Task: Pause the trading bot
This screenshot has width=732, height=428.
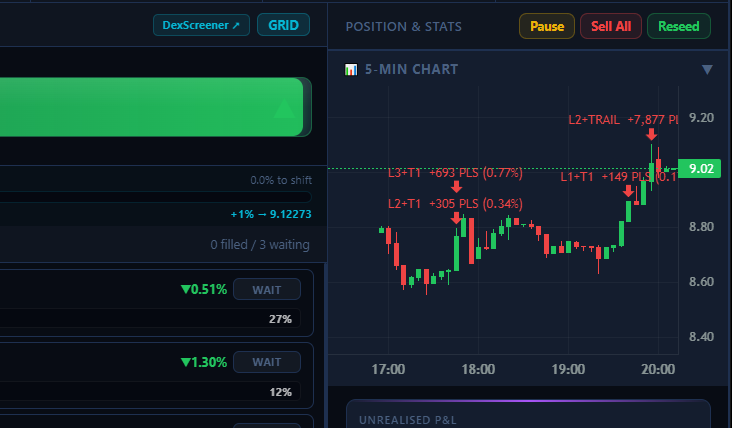Action: pos(547,26)
